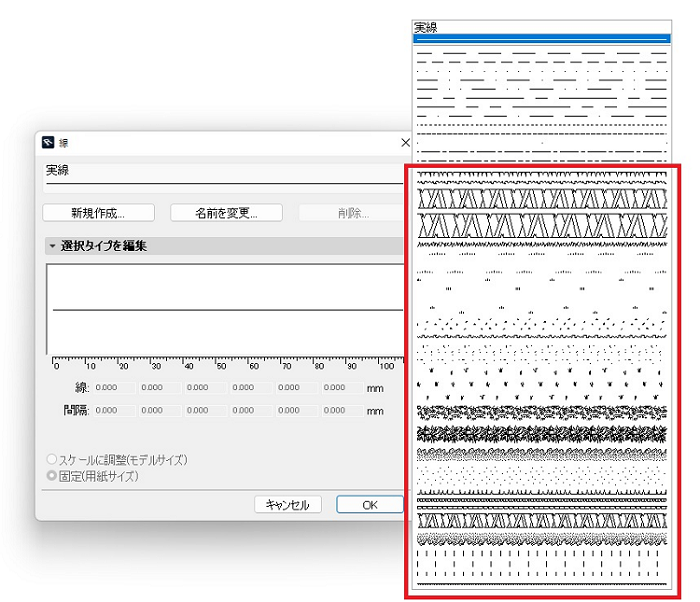Click the first 線 value field
The image size is (700, 602).
point(115,387)
